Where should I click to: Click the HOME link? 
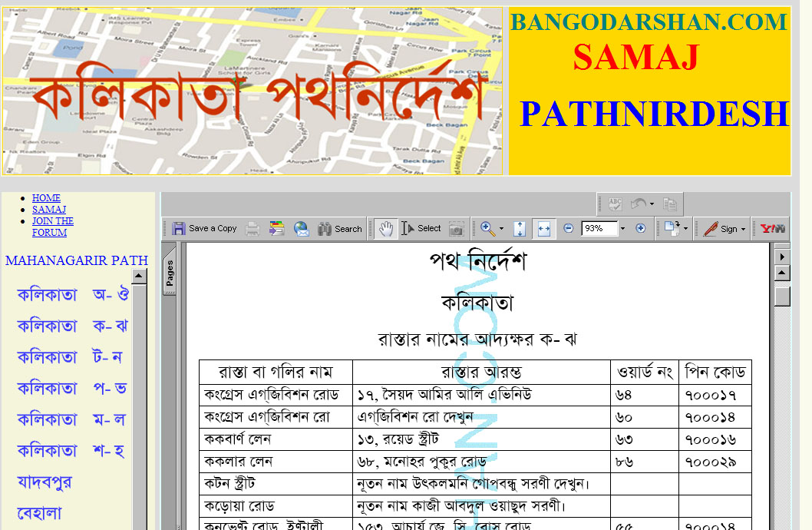(x=46, y=198)
